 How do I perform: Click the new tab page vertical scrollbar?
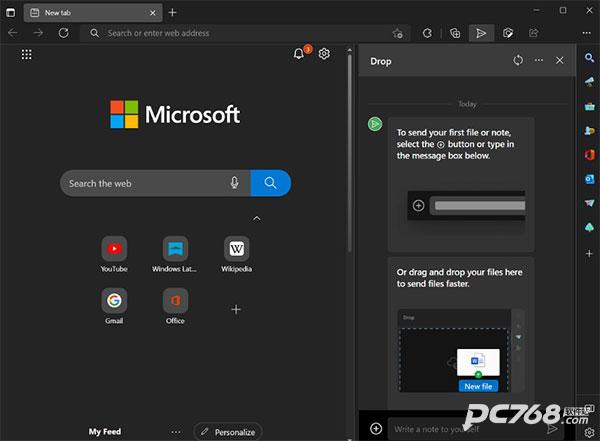pos(349,153)
